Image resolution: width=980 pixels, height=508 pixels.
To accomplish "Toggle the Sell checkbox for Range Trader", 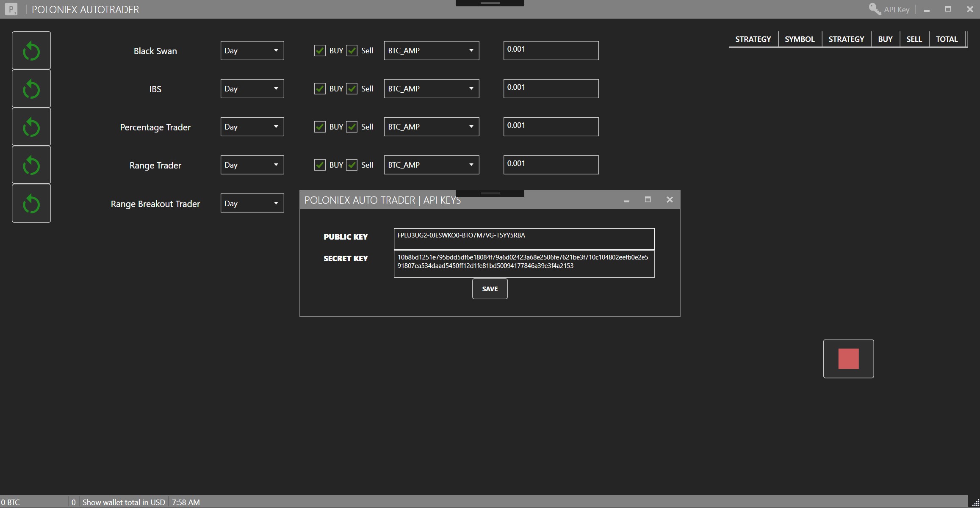I will [x=352, y=165].
